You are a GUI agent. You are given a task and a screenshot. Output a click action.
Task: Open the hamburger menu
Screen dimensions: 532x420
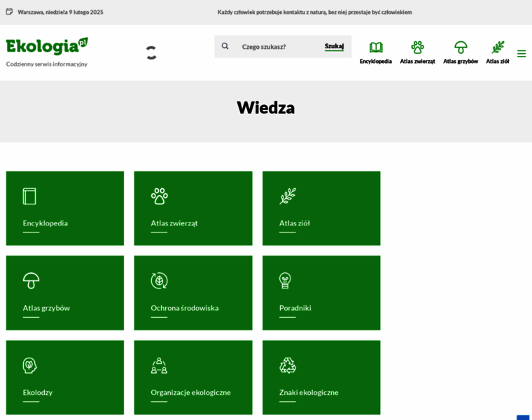coord(521,54)
